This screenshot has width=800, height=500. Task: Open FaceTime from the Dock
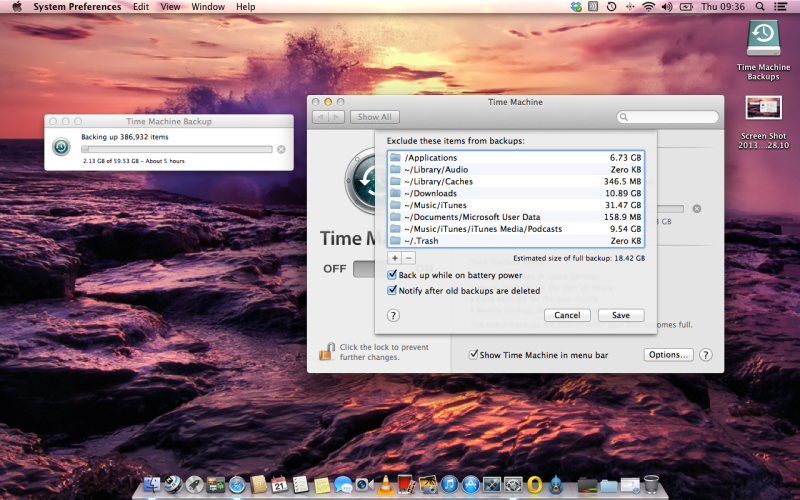[364, 485]
